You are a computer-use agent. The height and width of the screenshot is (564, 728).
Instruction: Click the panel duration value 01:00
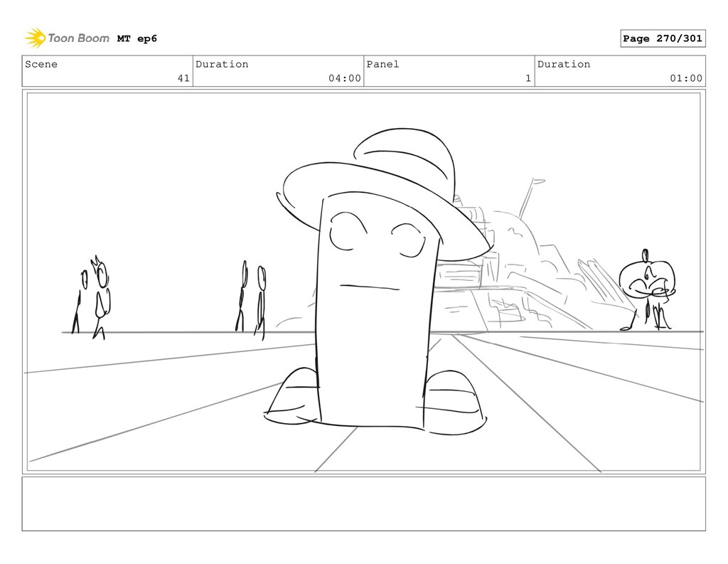click(x=686, y=78)
